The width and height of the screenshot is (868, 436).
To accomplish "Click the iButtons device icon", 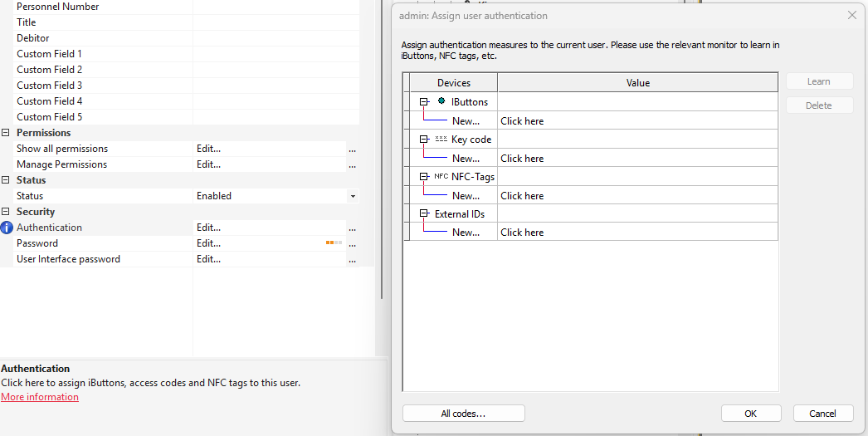I will [441, 101].
